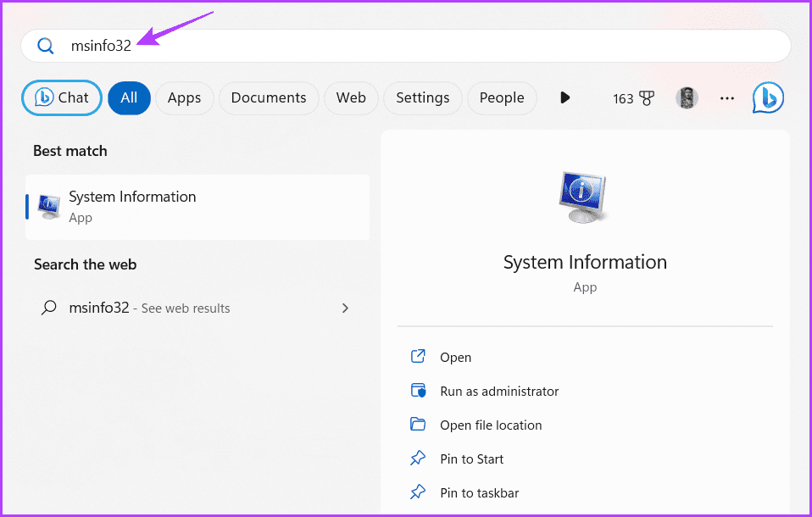
Task: Click the large System Information icon in preview
Action: click(584, 197)
